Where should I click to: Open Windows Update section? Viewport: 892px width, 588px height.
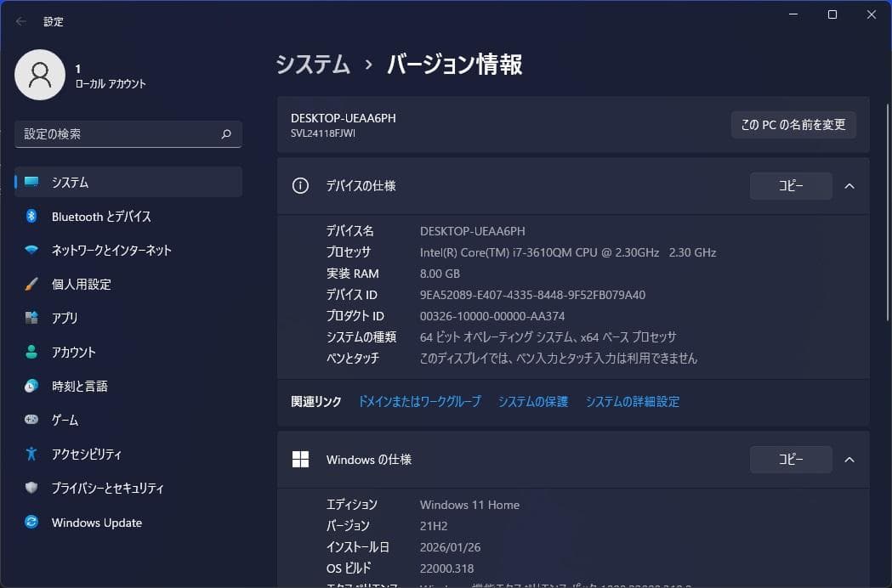click(95, 522)
